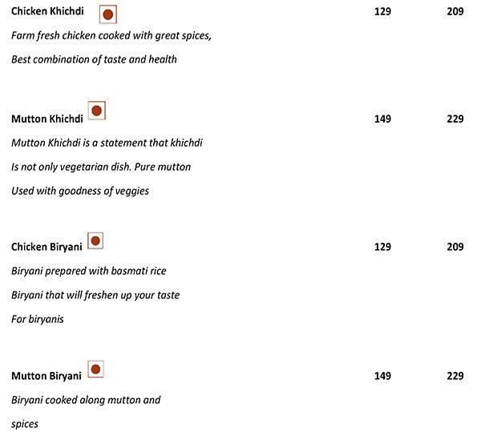Select the Chicken Khichdi dish title

47,13
